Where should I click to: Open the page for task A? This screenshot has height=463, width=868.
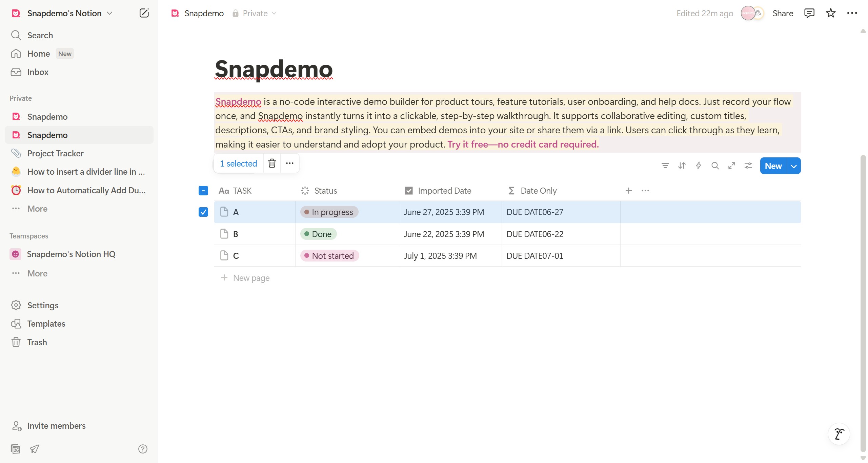(x=236, y=212)
